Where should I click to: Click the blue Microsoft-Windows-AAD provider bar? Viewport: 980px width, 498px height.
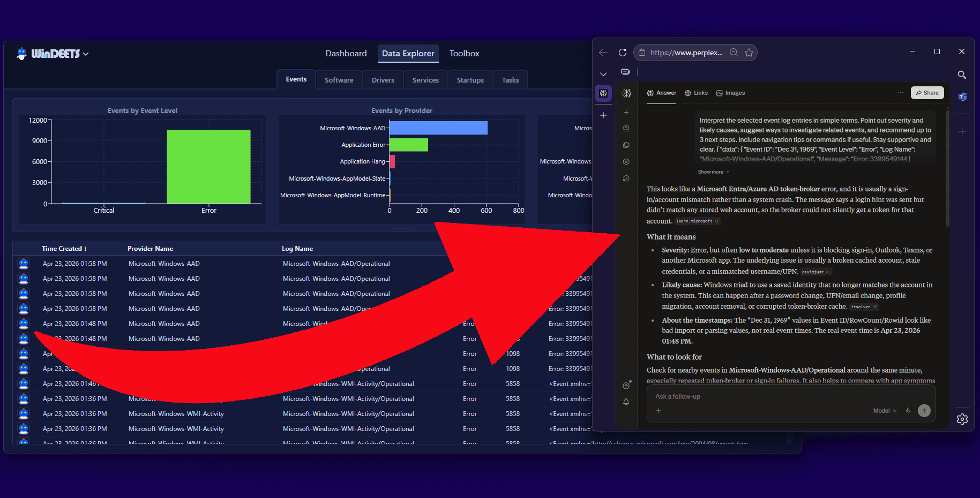click(x=438, y=128)
